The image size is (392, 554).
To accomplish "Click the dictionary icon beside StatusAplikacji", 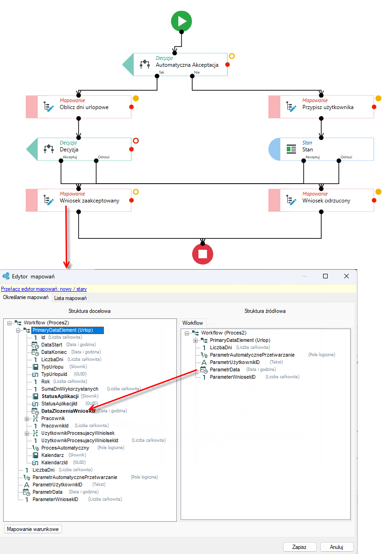I will coord(35,396).
